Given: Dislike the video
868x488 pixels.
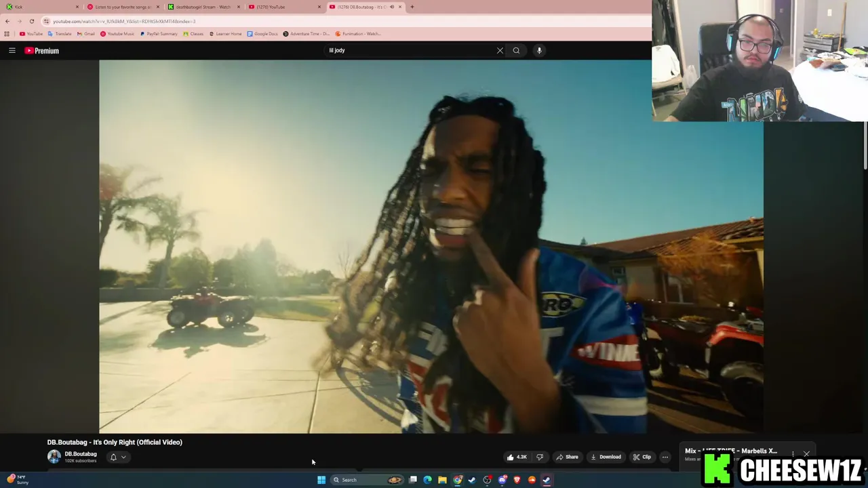Looking at the screenshot, I should [x=540, y=457].
